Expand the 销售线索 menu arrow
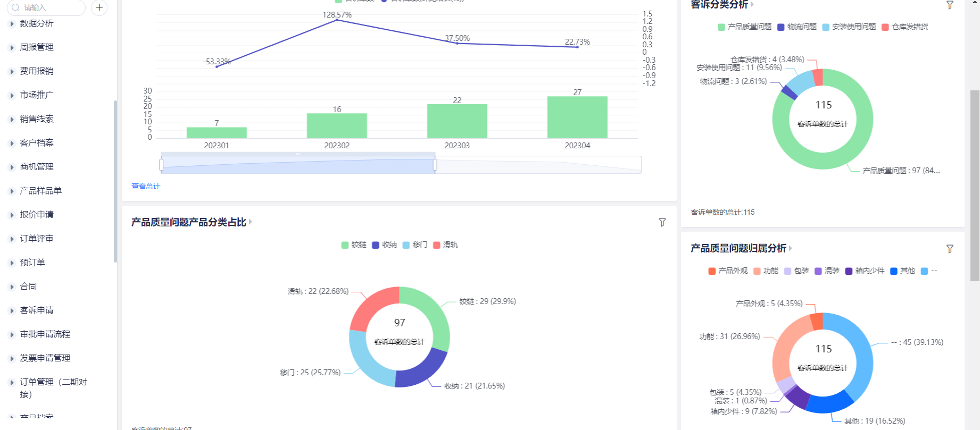The height and width of the screenshot is (430, 980). click(12, 120)
